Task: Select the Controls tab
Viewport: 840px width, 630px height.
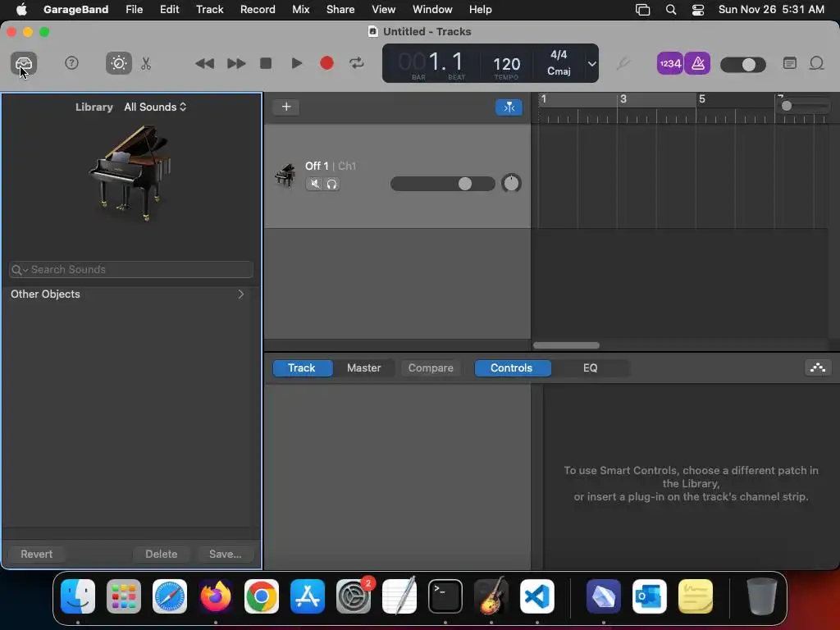Action: pos(512,368)
